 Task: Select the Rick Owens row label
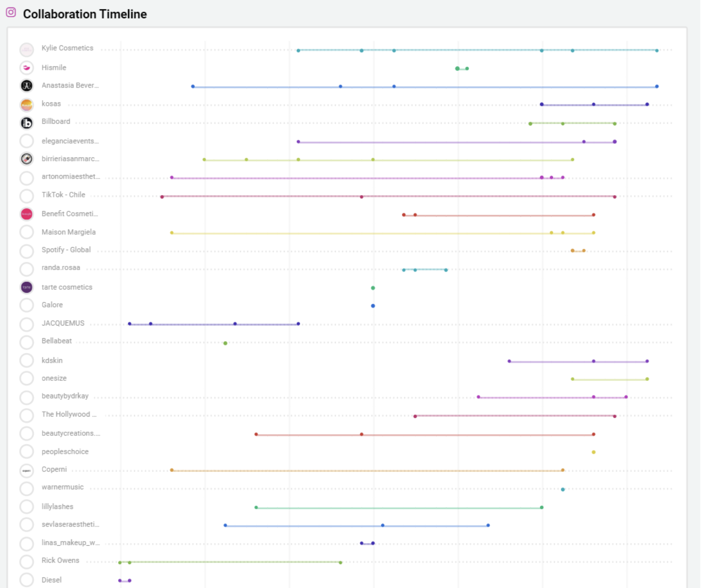point(60,560)
